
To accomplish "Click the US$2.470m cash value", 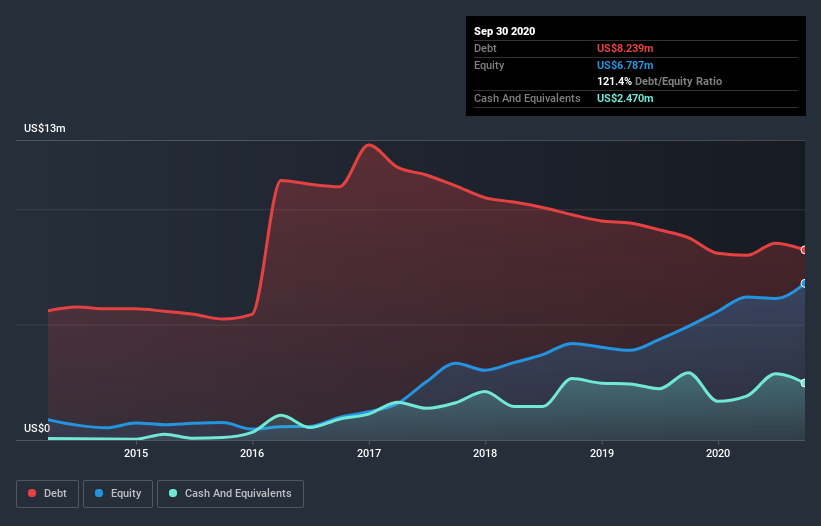I will click(x=625, y=98).
